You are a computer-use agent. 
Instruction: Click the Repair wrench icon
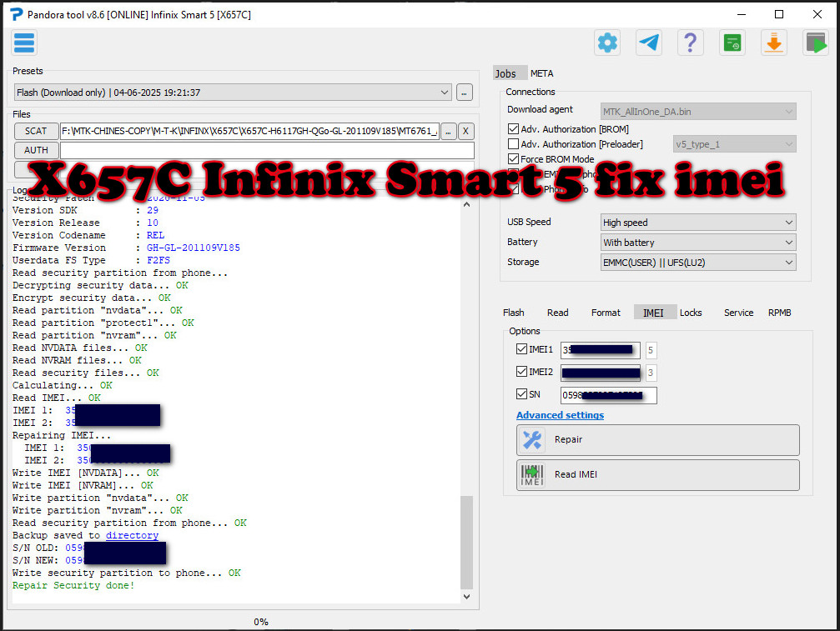(532, 440)
